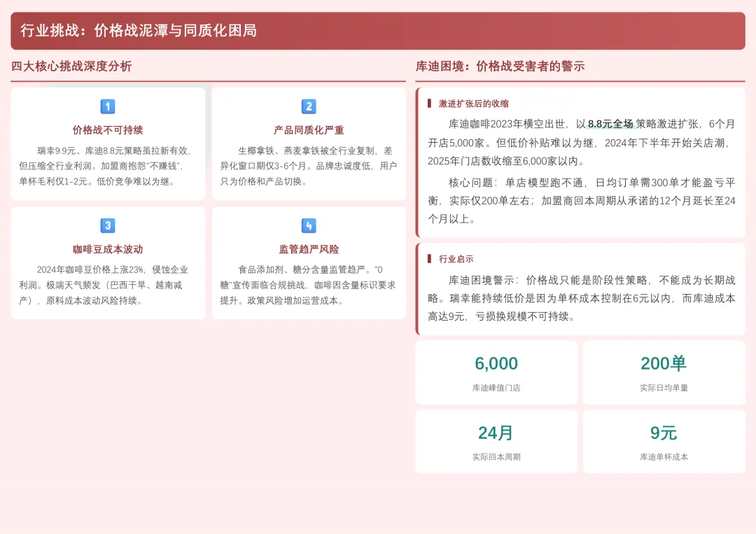This screenshot has height=534, width=756.
Task: Click the blue number 4 badge icon
Action: [x=309, y=225]
